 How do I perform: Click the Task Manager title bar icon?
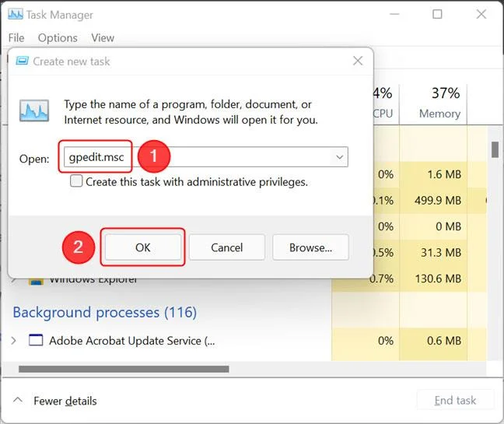click(15, 14)
